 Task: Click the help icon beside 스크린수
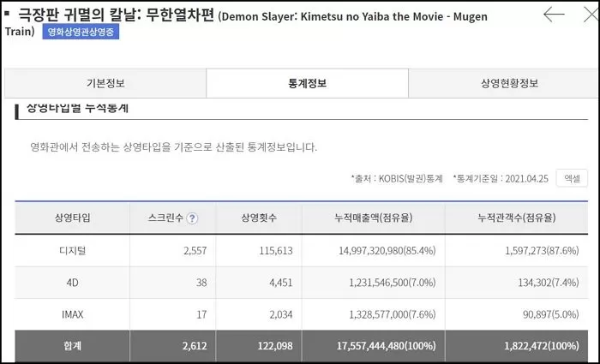(x=192, y=218)
